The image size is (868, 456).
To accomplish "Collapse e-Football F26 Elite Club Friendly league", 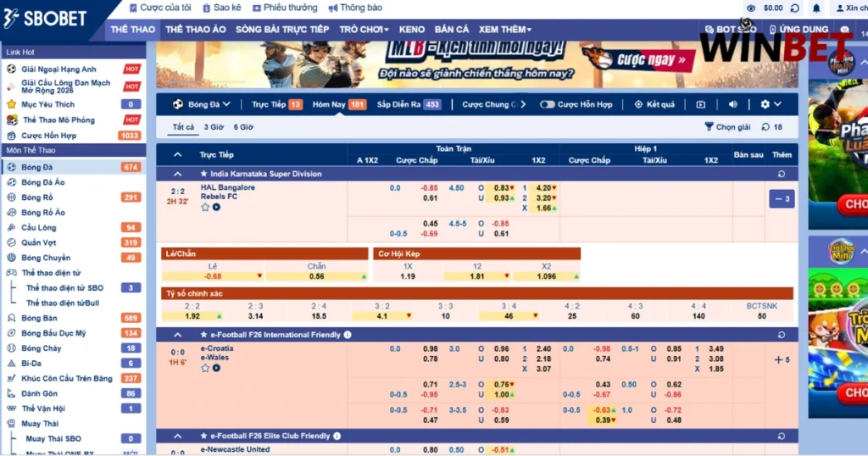I will click(178, 436).
